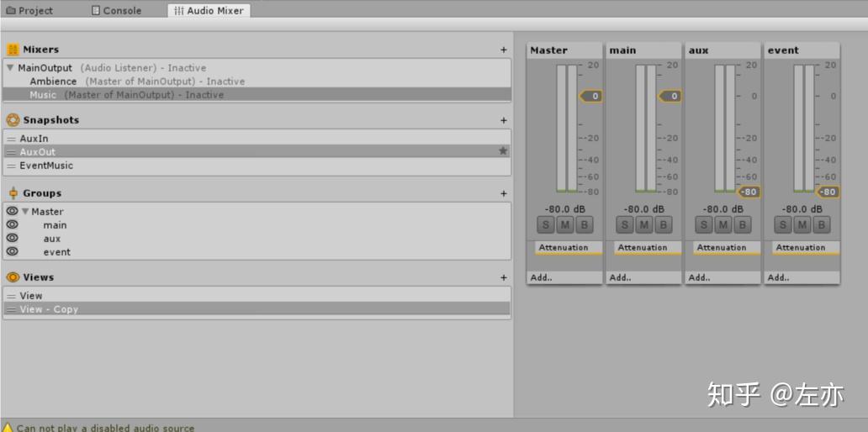Click the Snapshots section icon
The height and width of the screenshot is (432, 868).
click(13, 120)
